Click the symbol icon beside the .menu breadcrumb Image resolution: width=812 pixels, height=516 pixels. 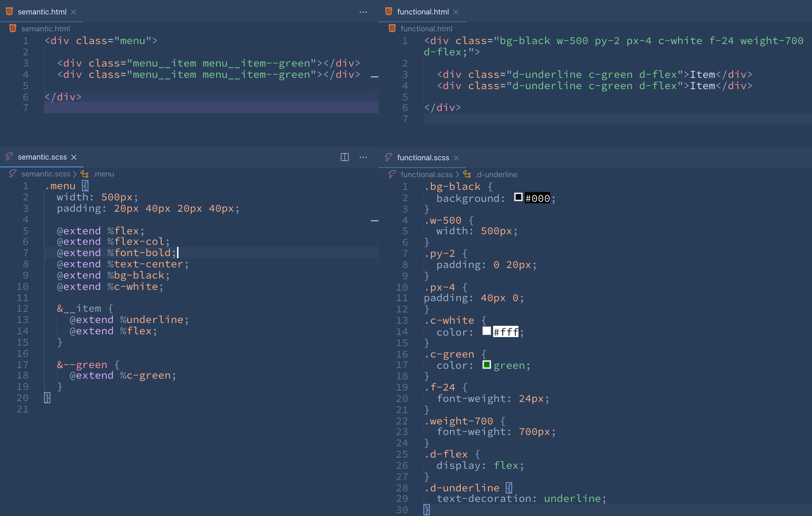point(84,174)
